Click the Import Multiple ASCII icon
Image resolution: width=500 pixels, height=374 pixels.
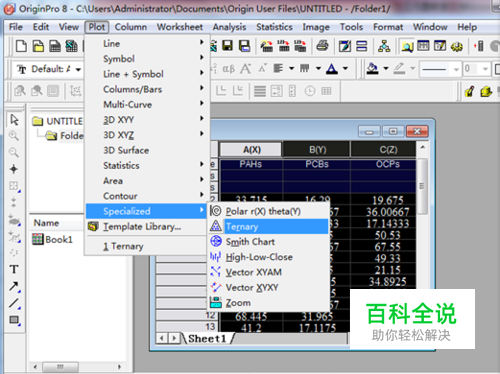click(x=300, y=46)
